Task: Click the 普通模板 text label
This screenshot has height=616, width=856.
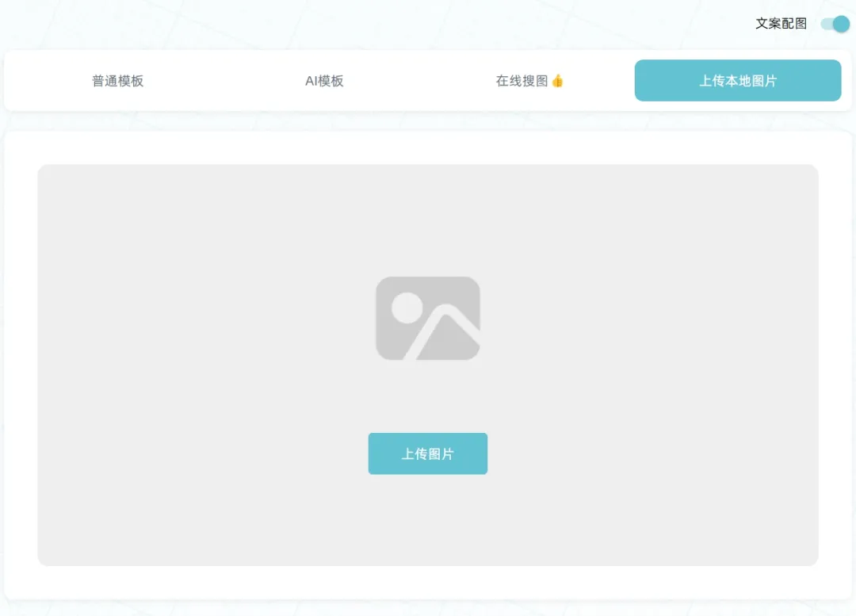Action: click(118, 81)
